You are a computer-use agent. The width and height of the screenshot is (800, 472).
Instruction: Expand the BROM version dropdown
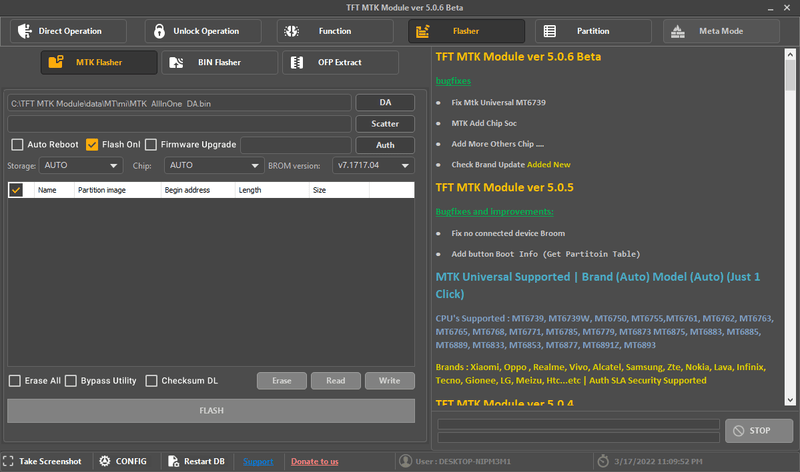coord(373,165)
